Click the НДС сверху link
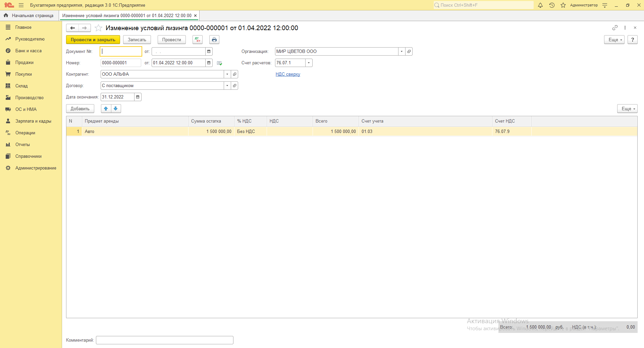This screenshot has width=644, height=348. (288, 74)
